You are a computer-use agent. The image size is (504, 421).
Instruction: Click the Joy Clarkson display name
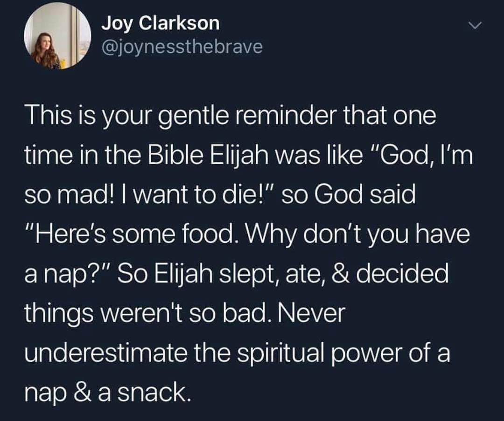(x=160, y=23)
